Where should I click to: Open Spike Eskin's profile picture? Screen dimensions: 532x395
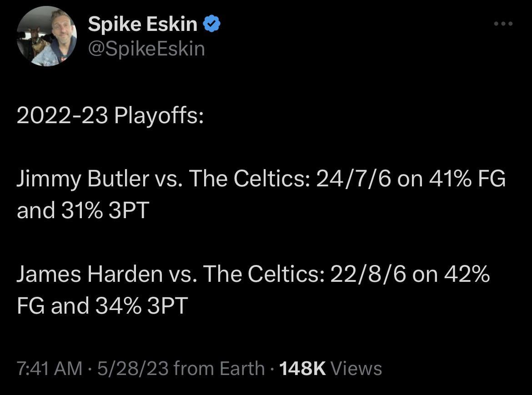(47, 36)
